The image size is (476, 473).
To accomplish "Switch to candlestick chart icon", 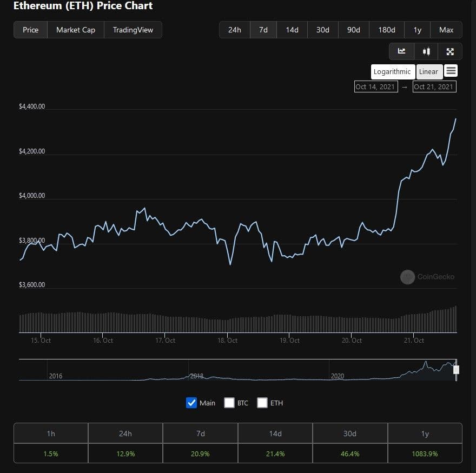I will coord(426,51).
